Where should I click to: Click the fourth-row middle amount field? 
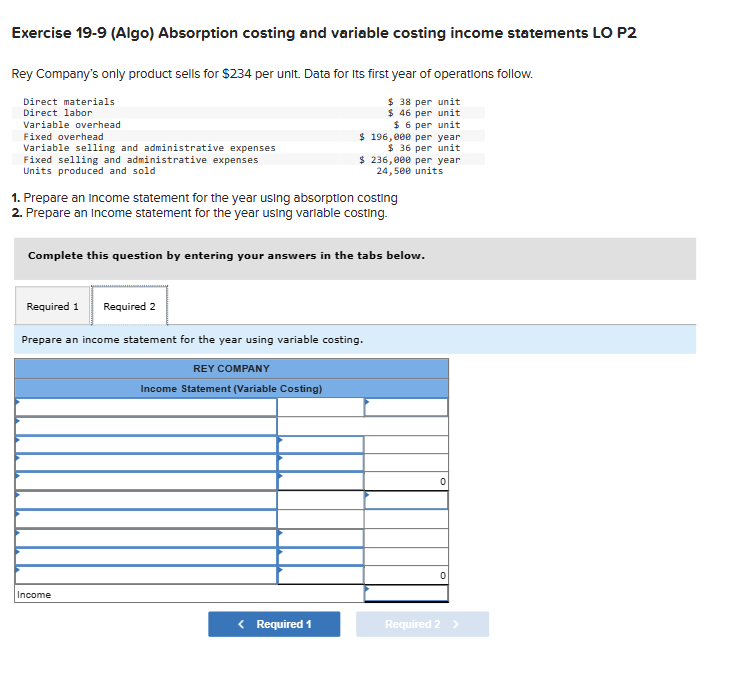coord(321,463)
